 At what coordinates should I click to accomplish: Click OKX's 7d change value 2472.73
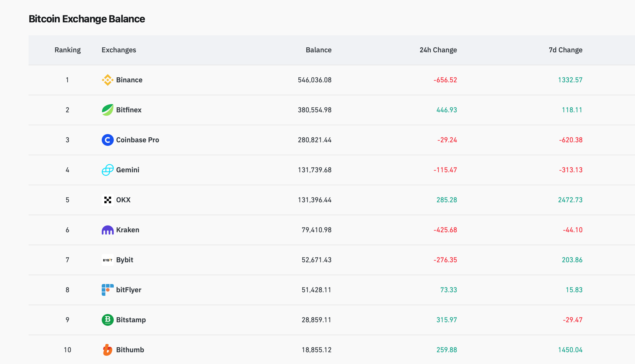[x=570, y=200]
